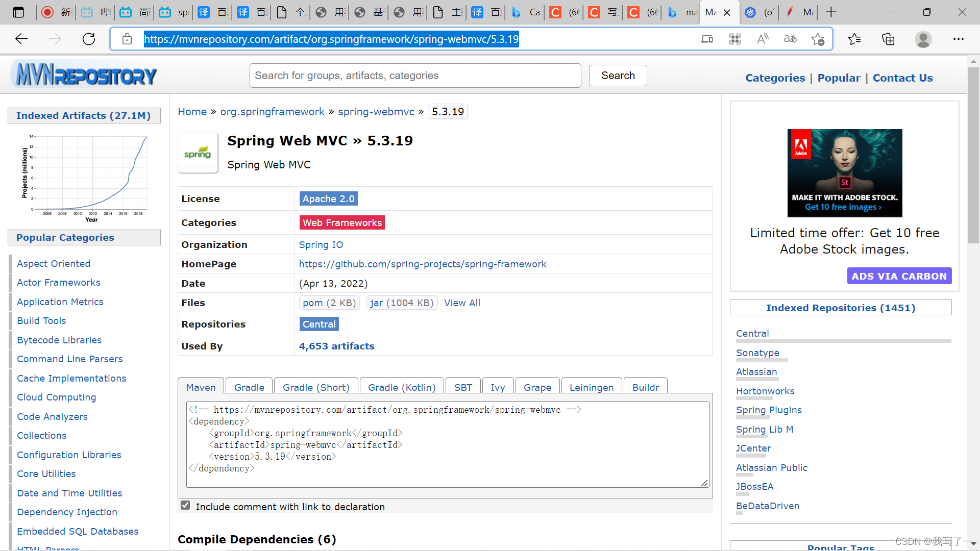Click the Spring IO organization icon
Screen dimensions: 980x551
(x=321, y=244)
